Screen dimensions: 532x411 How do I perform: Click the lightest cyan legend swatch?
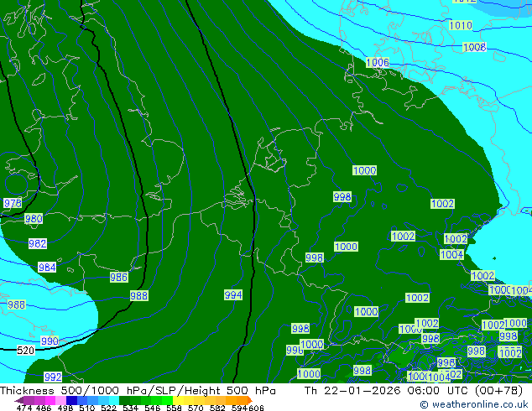coord(114,400)
